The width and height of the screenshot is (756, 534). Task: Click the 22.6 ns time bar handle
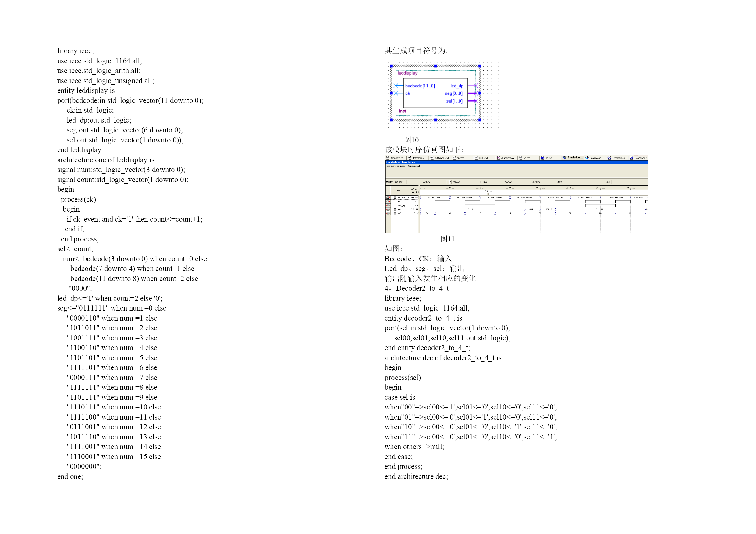488,194
